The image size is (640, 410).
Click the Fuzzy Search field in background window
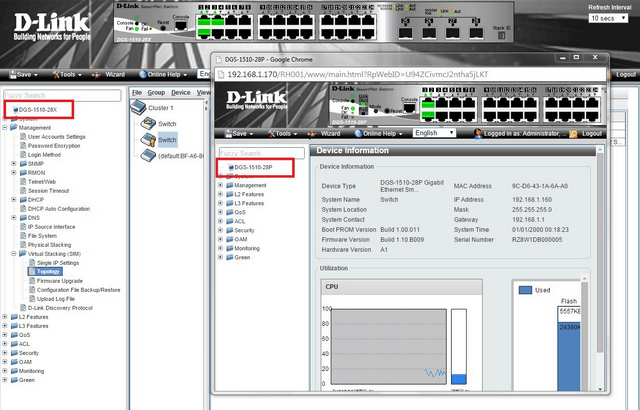click(x=62, y=95)
